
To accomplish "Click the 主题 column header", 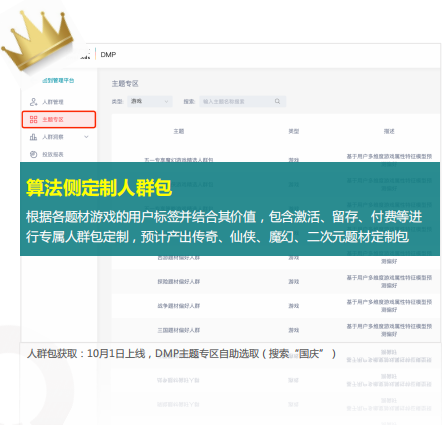I will (x=179, y=131).
